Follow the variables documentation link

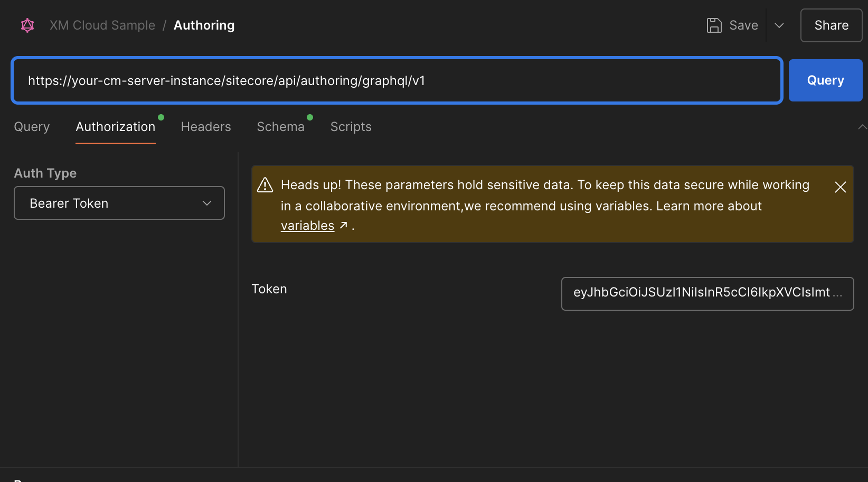pos(307,226)
